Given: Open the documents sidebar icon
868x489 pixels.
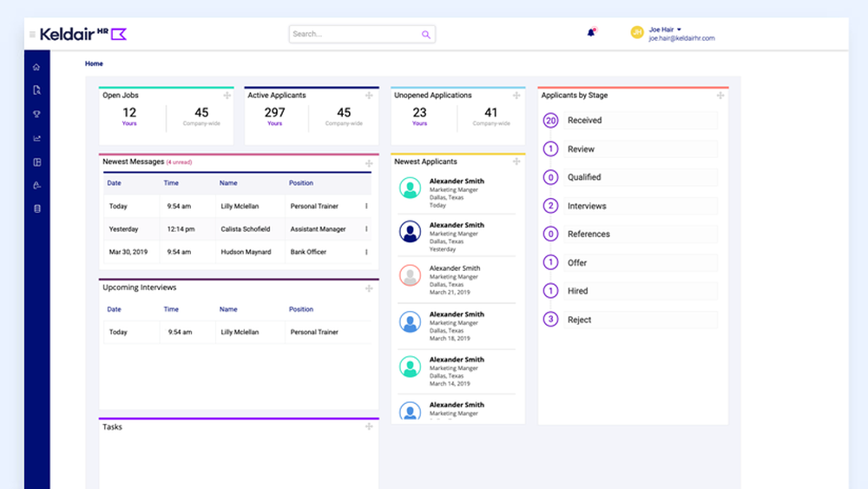Looking at the screenshot, I should pos(36,90).
